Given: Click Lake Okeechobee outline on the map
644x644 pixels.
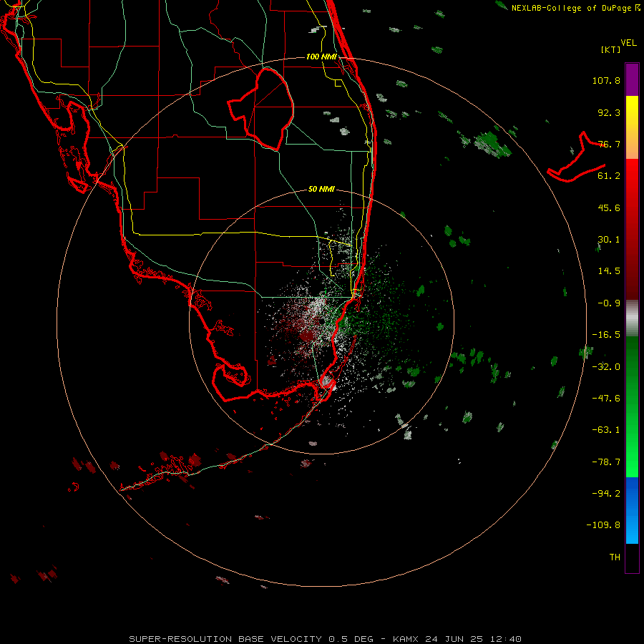Looking at the screenshot, I should click(x=261, y=109).
